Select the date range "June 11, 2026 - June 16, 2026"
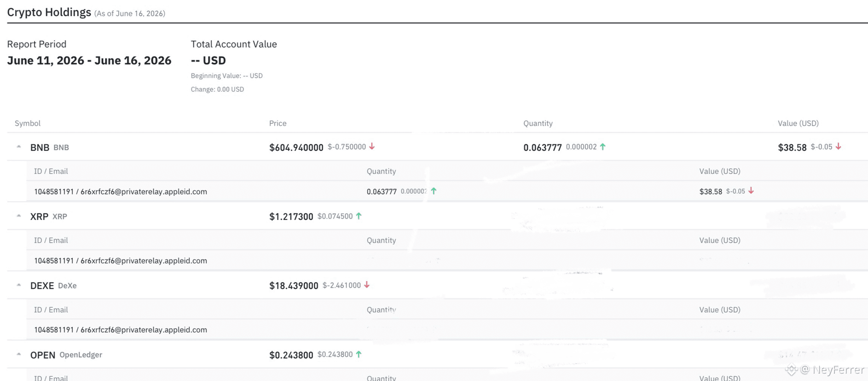 (x=89, y=60)
